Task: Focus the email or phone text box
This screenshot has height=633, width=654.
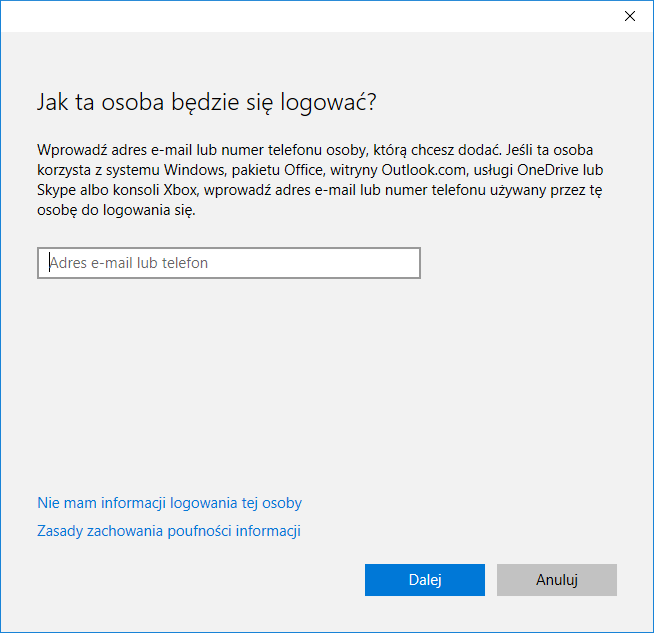Action: coord(229,263)
